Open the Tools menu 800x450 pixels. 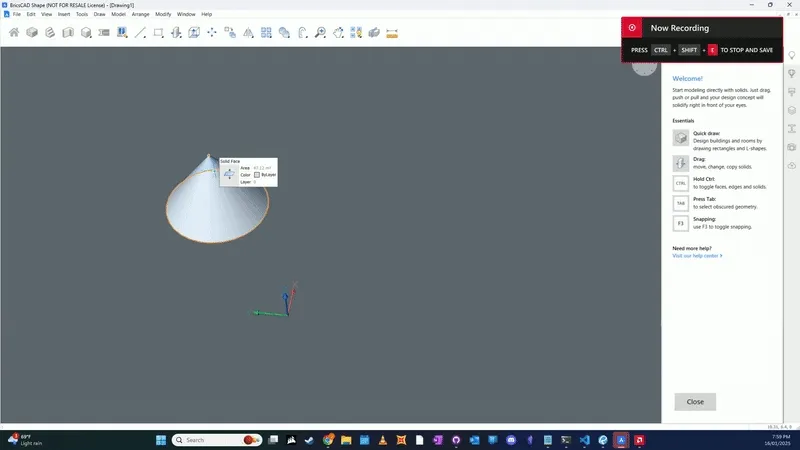coord(82,14)
